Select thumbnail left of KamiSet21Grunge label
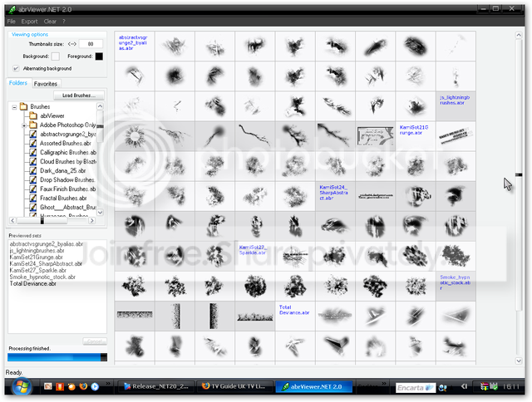 pos(375,136)
